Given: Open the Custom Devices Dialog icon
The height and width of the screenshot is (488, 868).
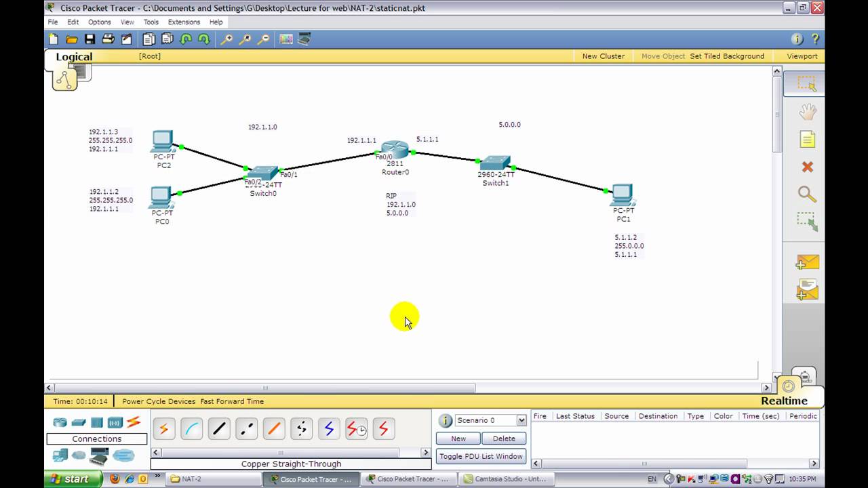Looking at the screenshot, I should (304, 39).
